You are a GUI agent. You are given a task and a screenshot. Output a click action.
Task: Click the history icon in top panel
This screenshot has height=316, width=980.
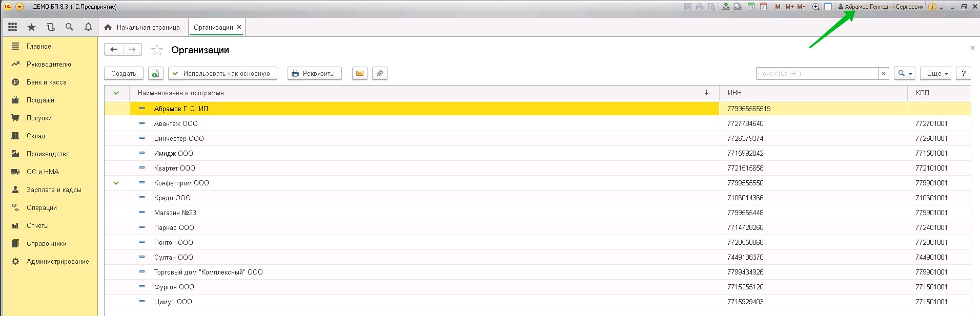(x=50, y=27)
